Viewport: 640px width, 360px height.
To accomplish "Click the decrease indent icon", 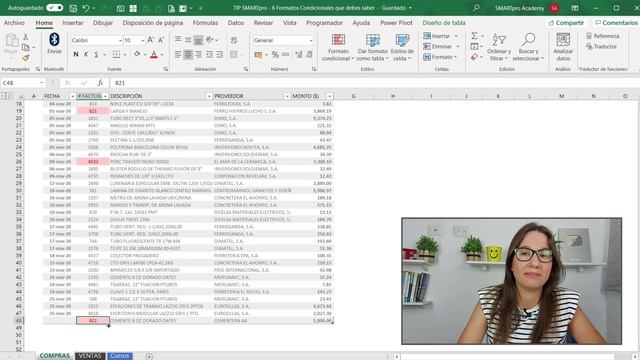I will (x=209, y=54).
